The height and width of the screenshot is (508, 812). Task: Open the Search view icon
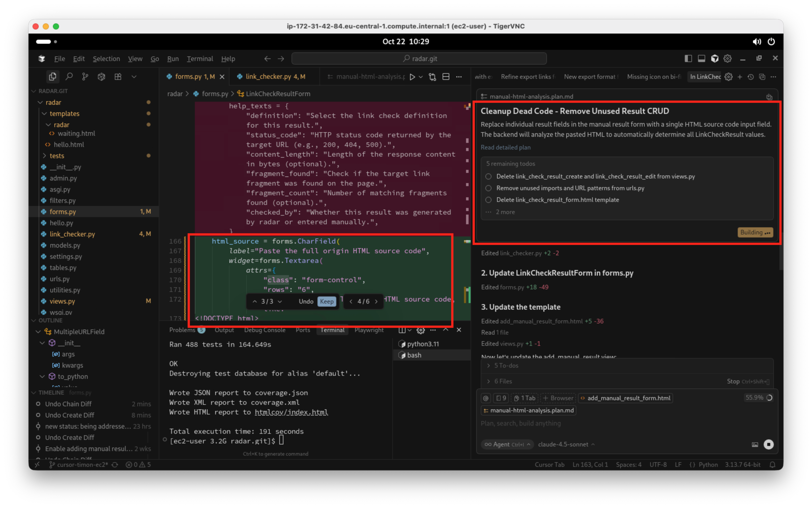click(69, 77)
